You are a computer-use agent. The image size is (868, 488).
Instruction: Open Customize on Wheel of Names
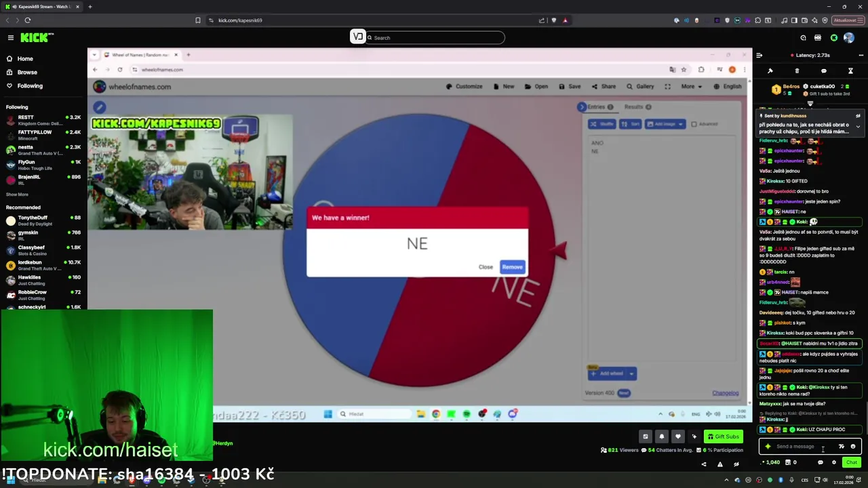point(465,87)
